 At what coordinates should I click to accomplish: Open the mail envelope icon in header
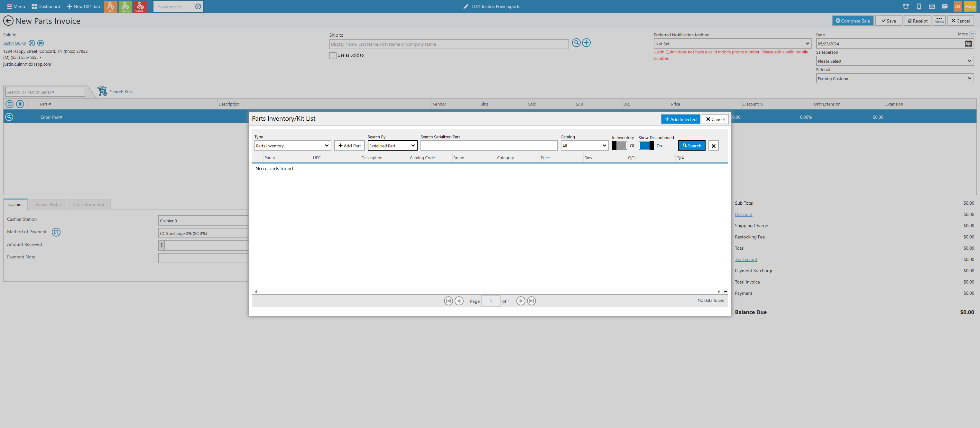coord(932,6)
